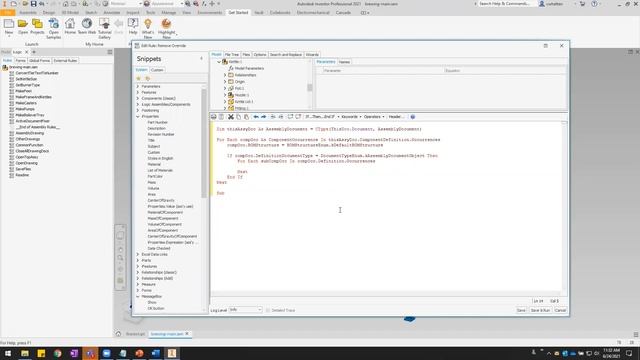Click the Header button in the rule editor toolbar
Image resolution: width=640 pixels, height=360 pixels.
pos(396,117)
